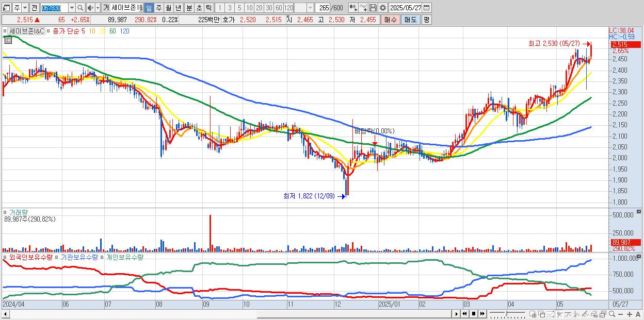Stop chart playback
Image resolution: width=644 pixels, height=320 pixels.
473,314
